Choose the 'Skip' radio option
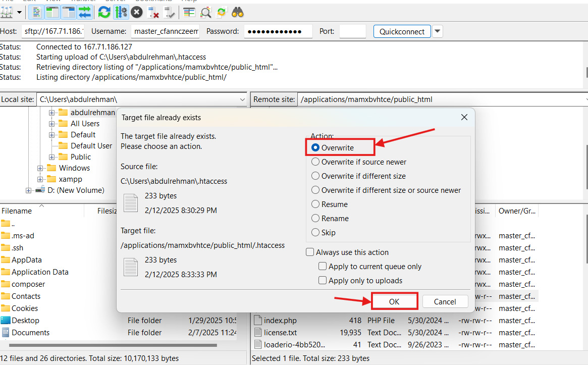Screen dimensions: 588x365 315,233
